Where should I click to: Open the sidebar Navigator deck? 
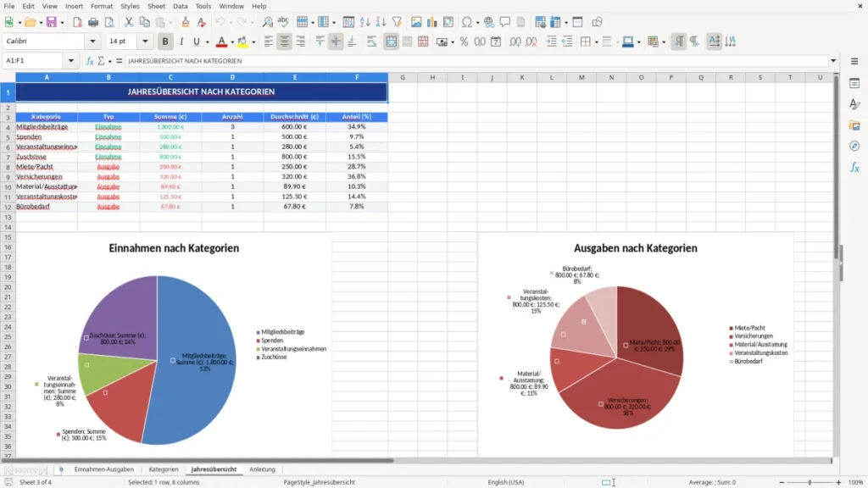[x=854, y=147]
